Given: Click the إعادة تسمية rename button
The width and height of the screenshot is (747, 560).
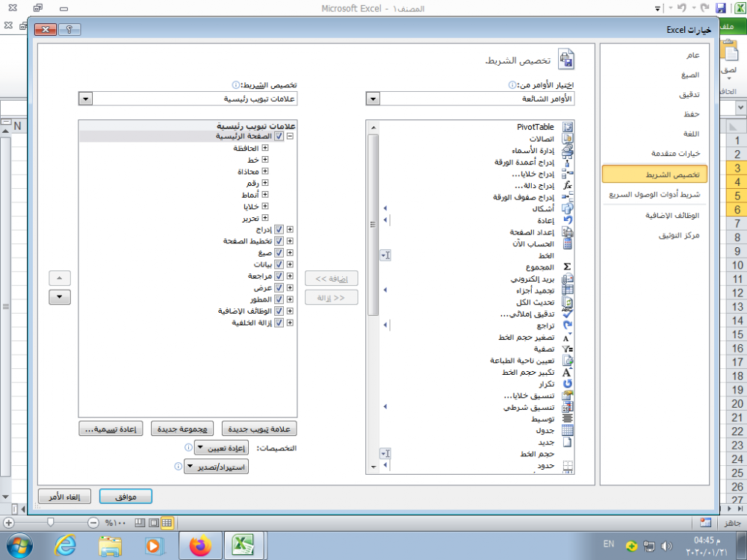Looking at the screenshot, I should pos(111,429).
